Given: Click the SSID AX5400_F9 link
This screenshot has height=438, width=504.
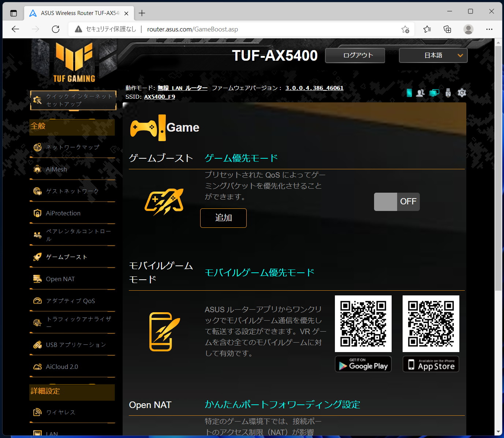Looking at the screenshot, I should (x=160, y=97).
